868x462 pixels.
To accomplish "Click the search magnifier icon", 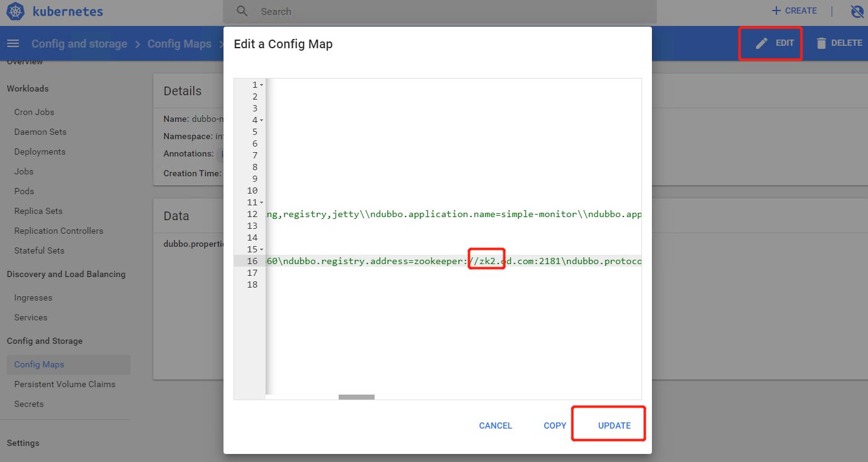I will click(x=242, y=11).
